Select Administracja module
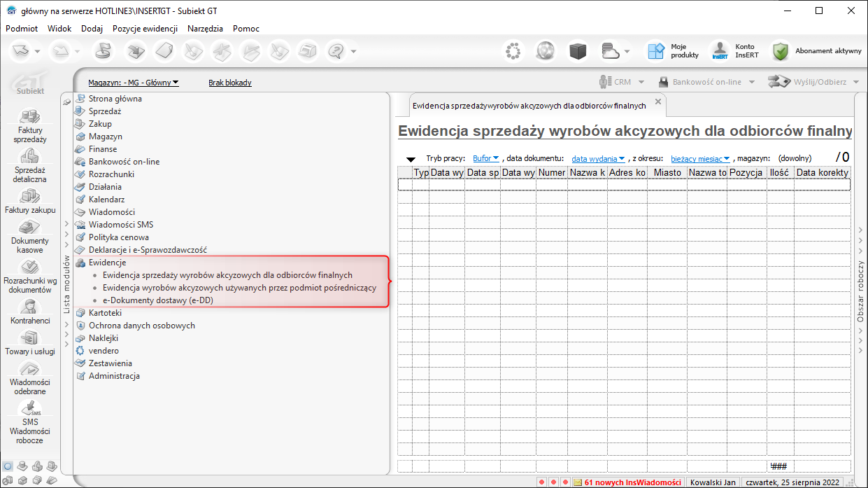The image size is (868, 488). coord(114,376)
